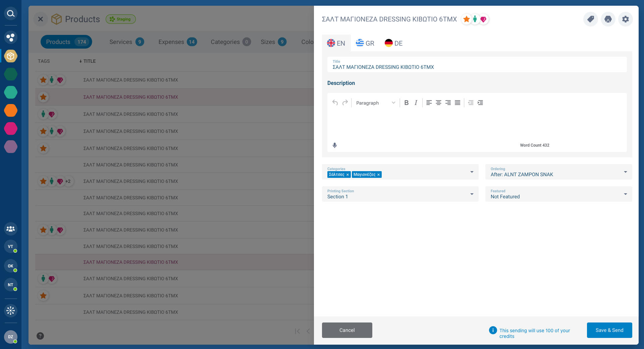Select the gold hexagon menu in the sidebar
644x349 pixels.
[x=11, y=56]
